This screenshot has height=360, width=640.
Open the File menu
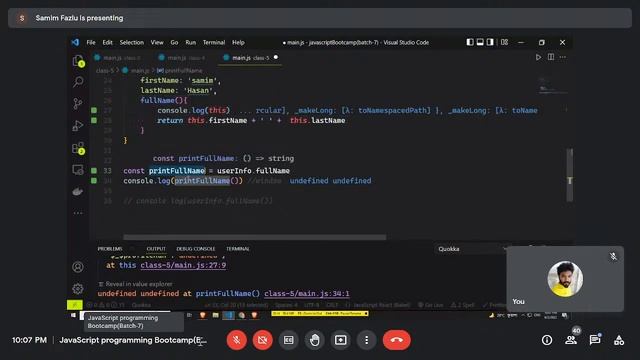pos(91,42)
